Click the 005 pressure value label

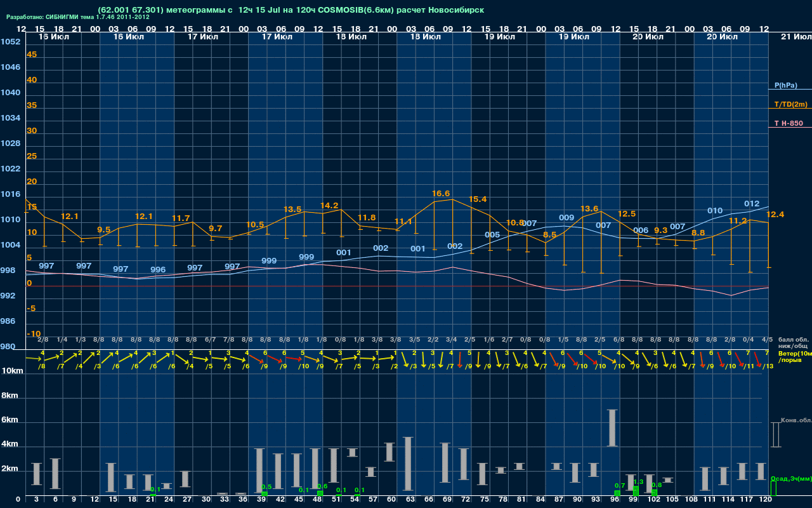[492, 235]
